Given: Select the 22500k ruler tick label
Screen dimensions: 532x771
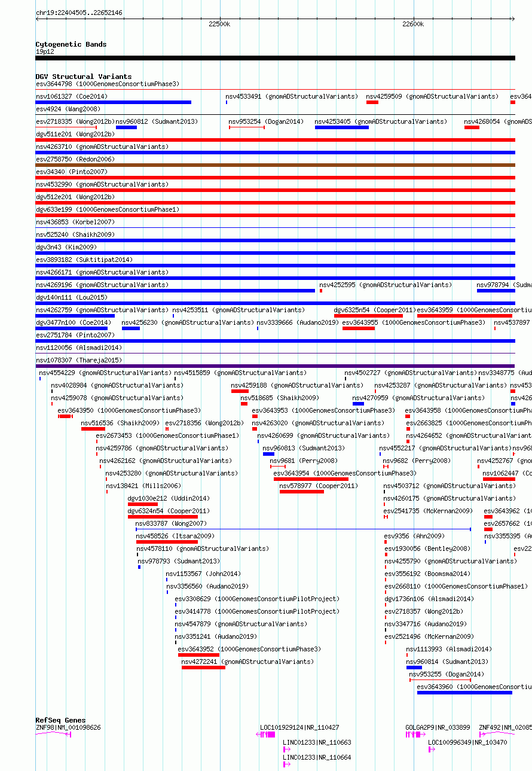Looking at the screenshot, I should click(x=219, y=24).
